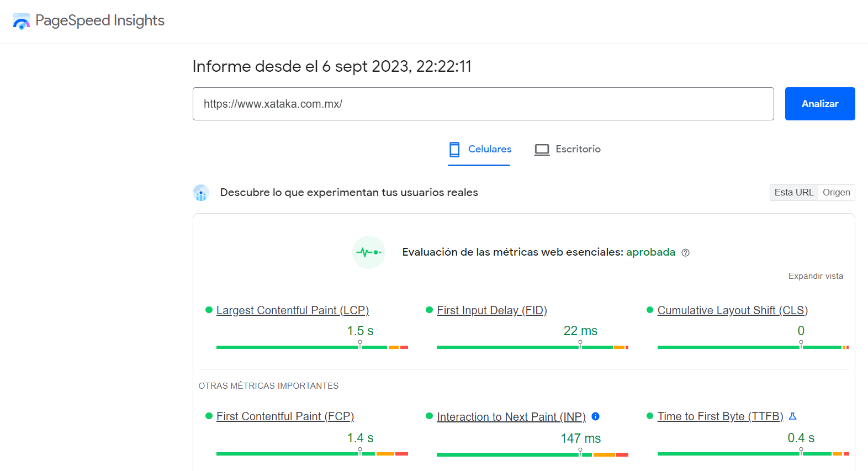Open Time to First Byte (TTFB) link
The width and height of the screenshot is (868, 471).
pyautogui.click(x=720, y=416)
